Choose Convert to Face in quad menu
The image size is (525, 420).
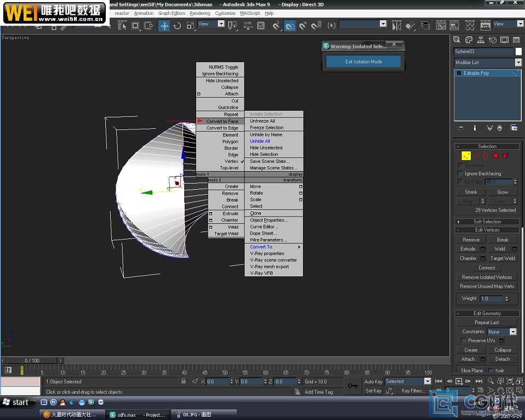(x=220, y=121)
